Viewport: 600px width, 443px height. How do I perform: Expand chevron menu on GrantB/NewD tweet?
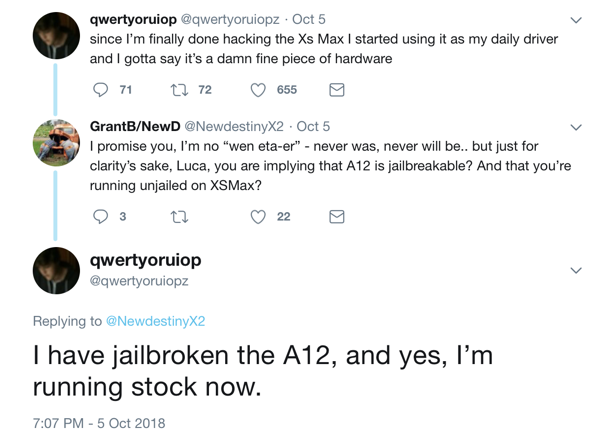pos(576,127)
